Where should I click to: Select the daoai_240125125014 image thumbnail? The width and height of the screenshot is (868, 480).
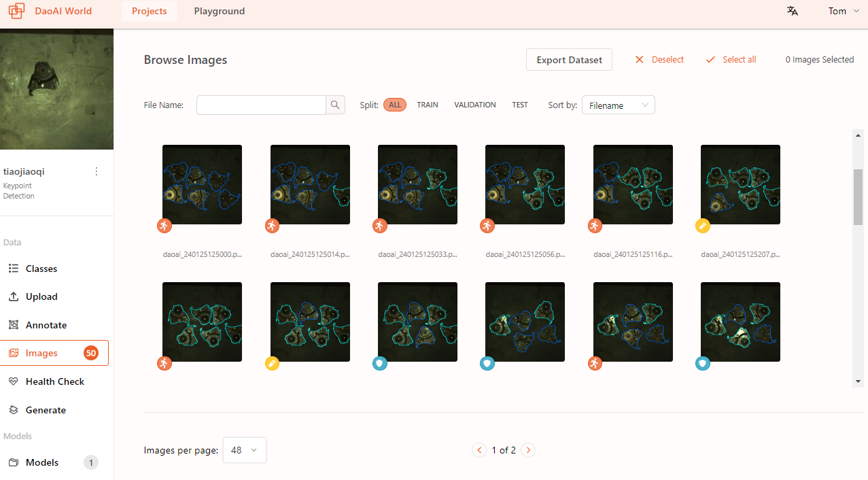click(310, 184)
